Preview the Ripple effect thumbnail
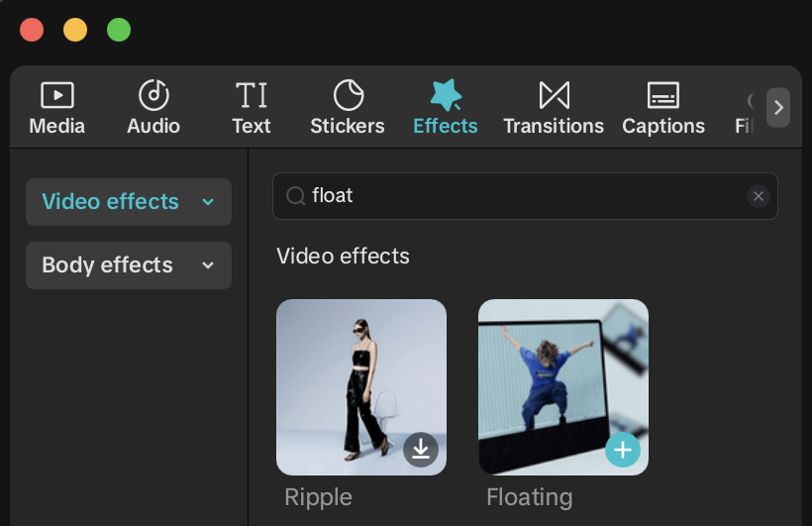Screen dimensions: 812x526 [360, 386]
